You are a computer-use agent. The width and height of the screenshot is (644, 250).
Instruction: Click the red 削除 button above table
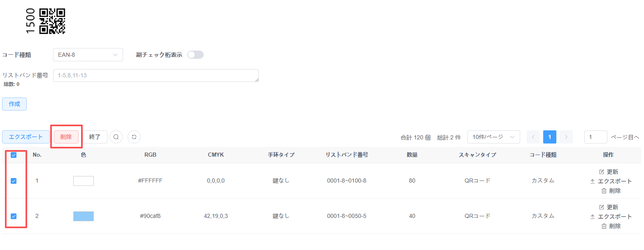coord(66,137)
